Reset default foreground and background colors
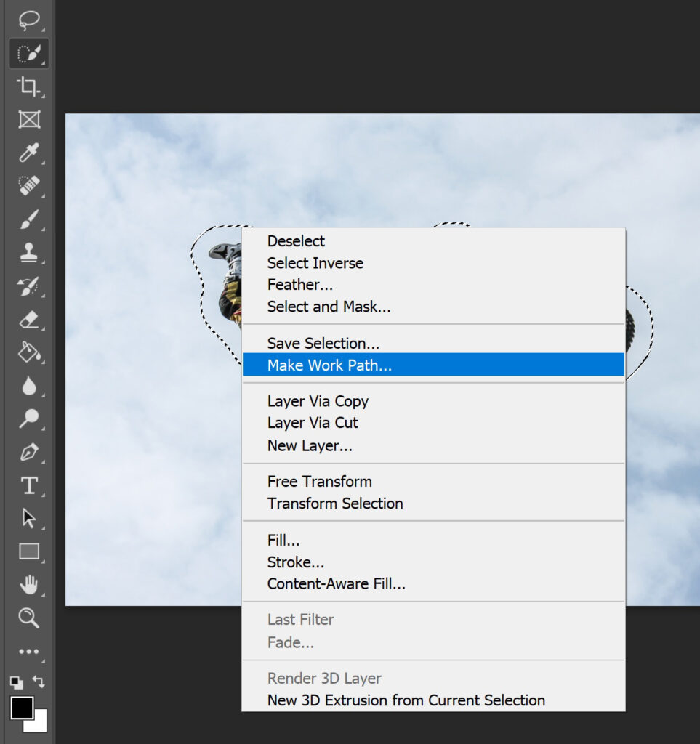The width and height of the screenshot is (700, 744). (x=17, y=682)
